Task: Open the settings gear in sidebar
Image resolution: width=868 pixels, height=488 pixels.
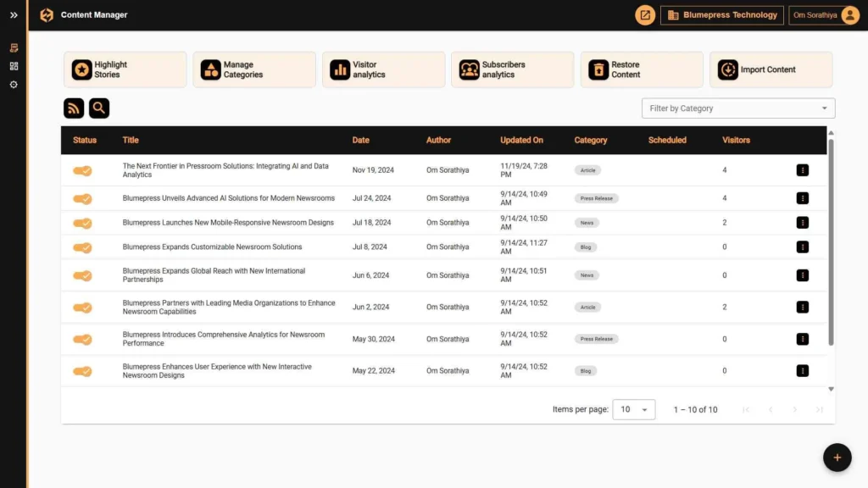Action: 13,84
